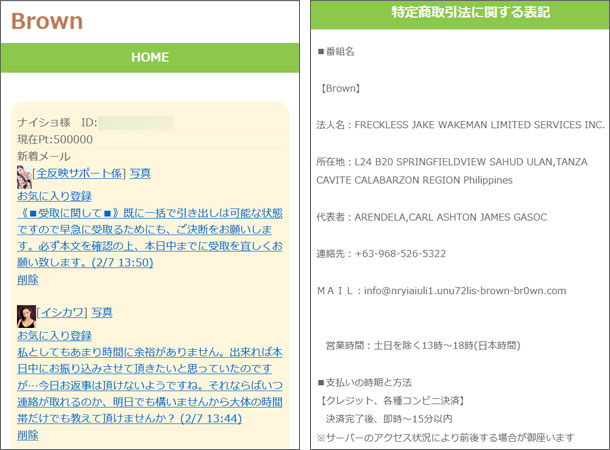
Task: Click the blurred ID field after ナイショ様
Action: tap(136, 122)
